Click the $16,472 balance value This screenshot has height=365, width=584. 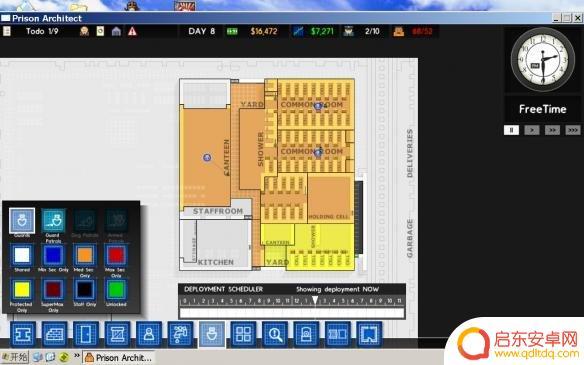pyautogui.click(x=264, y=31)
